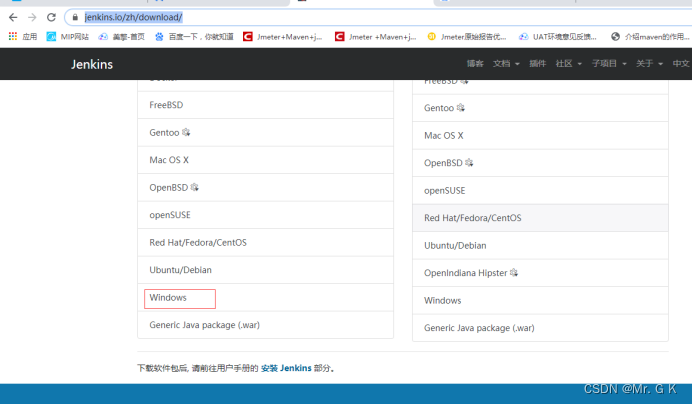Click gear icon beside right-column OpenBSD
This screenshot has width=693, height=404.
click(x=469, y=163)
